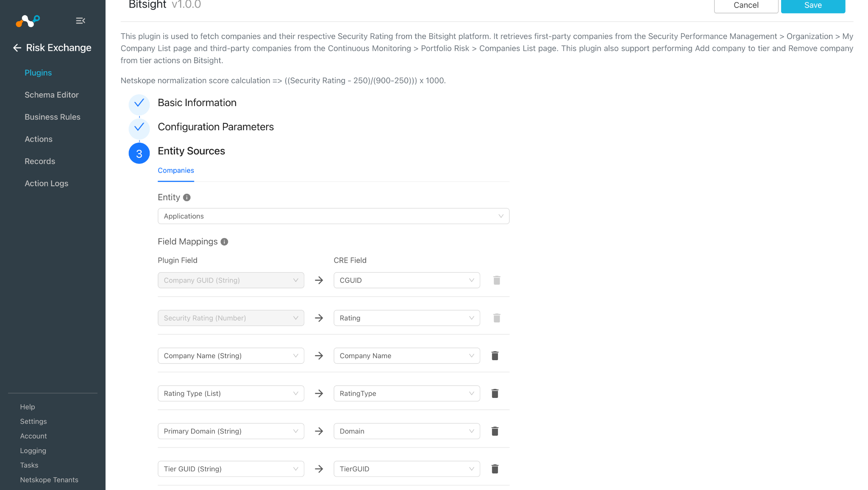Open the Company Name CRE field dropdown
Viewport: 868px width, 490px height.
(407, 356)
